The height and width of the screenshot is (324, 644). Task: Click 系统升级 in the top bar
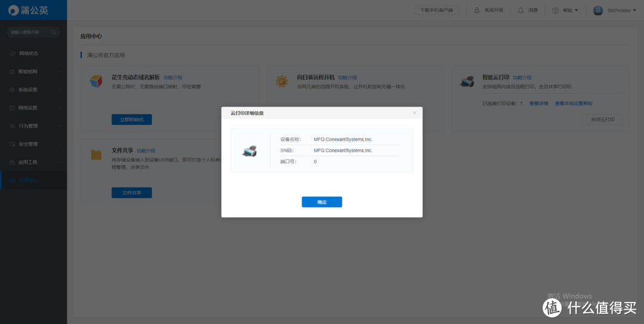pyautogui.click(x=493, y=10)
